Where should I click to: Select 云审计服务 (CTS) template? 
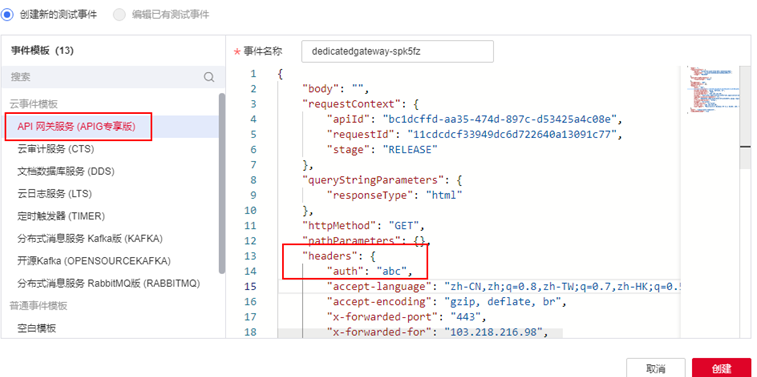click(x=56, y=149)
